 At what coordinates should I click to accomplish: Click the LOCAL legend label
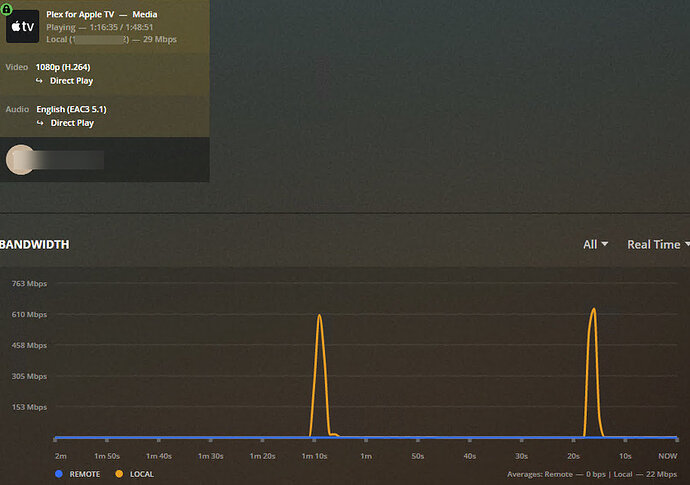[x=142, y=474]
